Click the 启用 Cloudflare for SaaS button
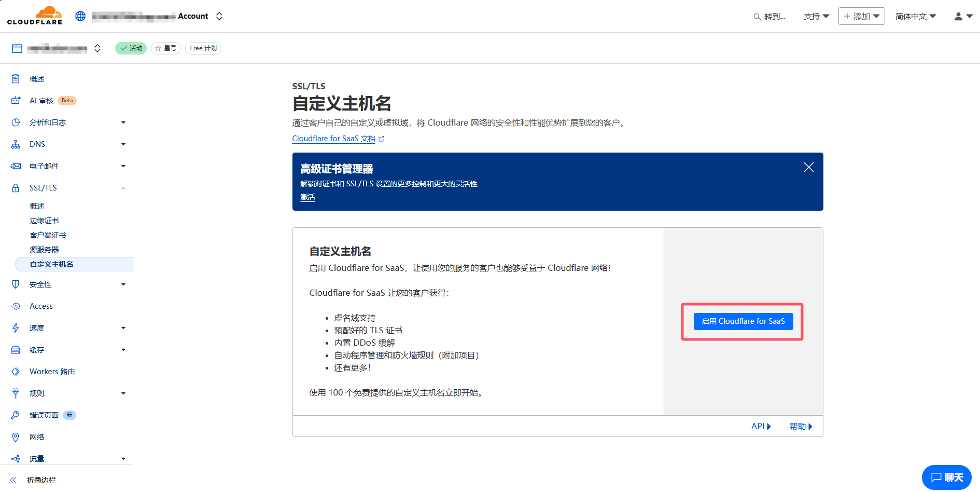 743,321
